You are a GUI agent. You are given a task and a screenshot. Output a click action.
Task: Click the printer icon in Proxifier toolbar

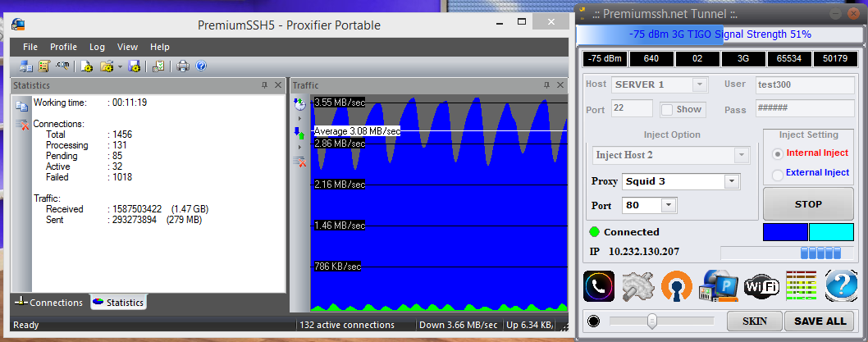click(184, 66)
